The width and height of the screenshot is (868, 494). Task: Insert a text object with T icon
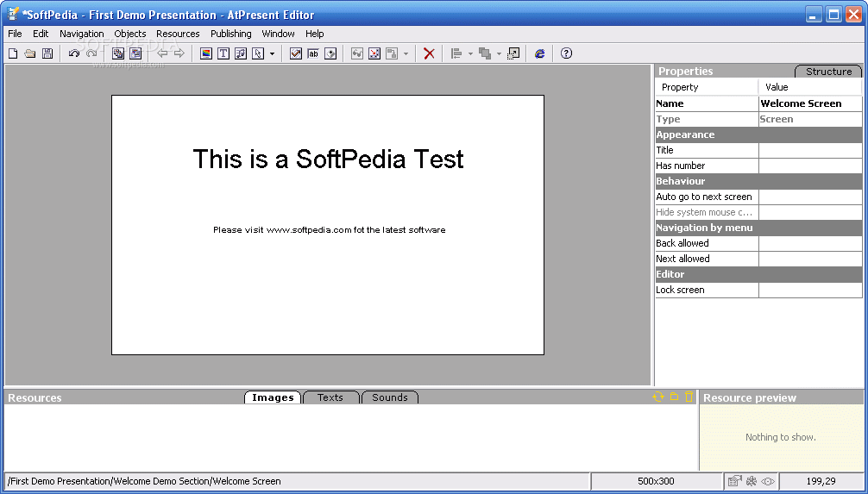click(223, 53)
